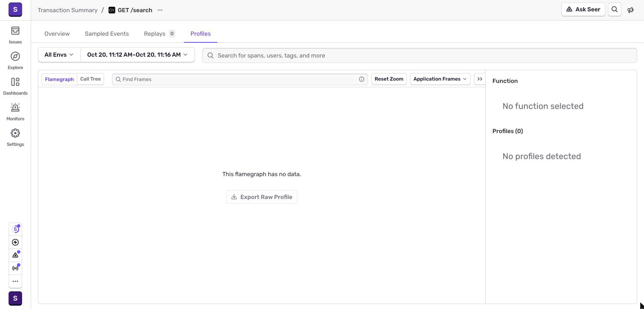Image resolution: width=644 pixels, height=309 pixels.
Task: Open the ellipsis menu next to GET /search
Action: [x=160, y=10]
